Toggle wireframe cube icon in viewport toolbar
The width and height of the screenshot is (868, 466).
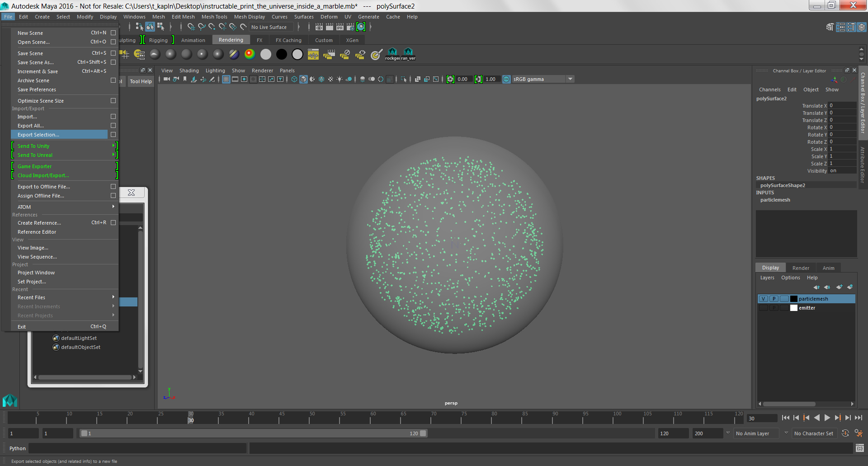click(294, 79)
